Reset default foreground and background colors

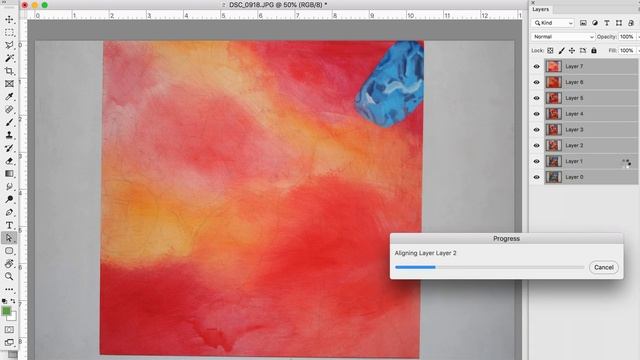(x=4, y=301)
